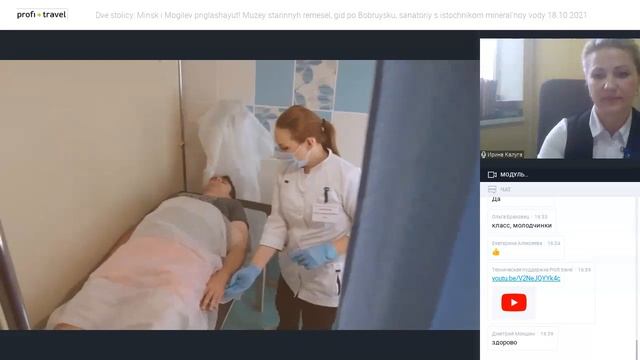Click chat message 'класс, молодчинки'
The width and height of the screenshot is (640, 360).
tap(521, 225)
